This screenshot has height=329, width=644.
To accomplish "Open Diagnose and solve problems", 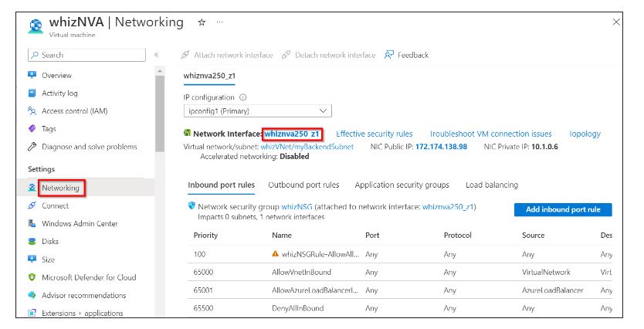I will click(90, 147).
